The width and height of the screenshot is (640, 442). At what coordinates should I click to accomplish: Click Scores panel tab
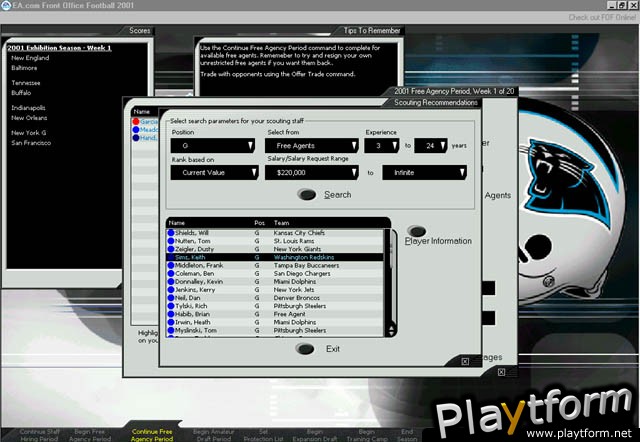tap(140, 31)
